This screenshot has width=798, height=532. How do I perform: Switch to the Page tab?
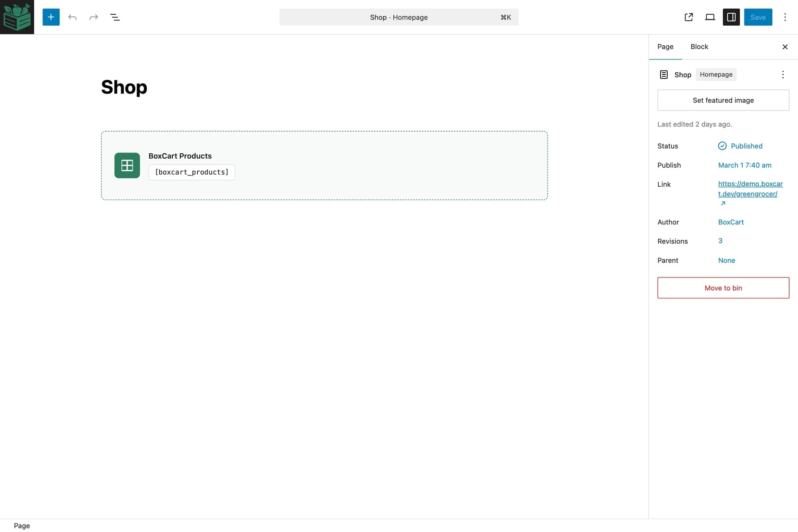[x=665, y=47]
